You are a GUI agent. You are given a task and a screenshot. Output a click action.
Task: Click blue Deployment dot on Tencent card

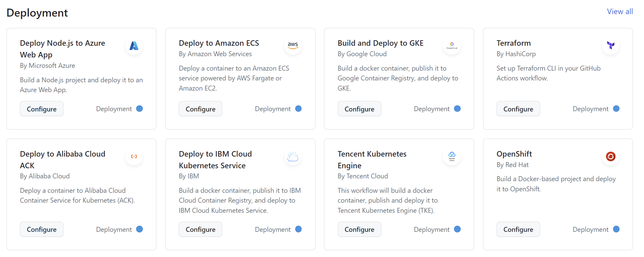457,229
